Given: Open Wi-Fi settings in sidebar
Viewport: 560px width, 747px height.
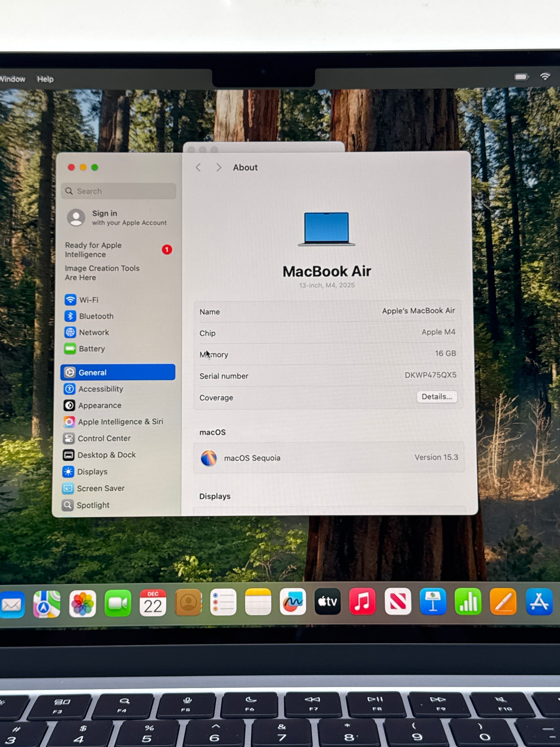Looking at the screenshot, I should tap(88, 300).
